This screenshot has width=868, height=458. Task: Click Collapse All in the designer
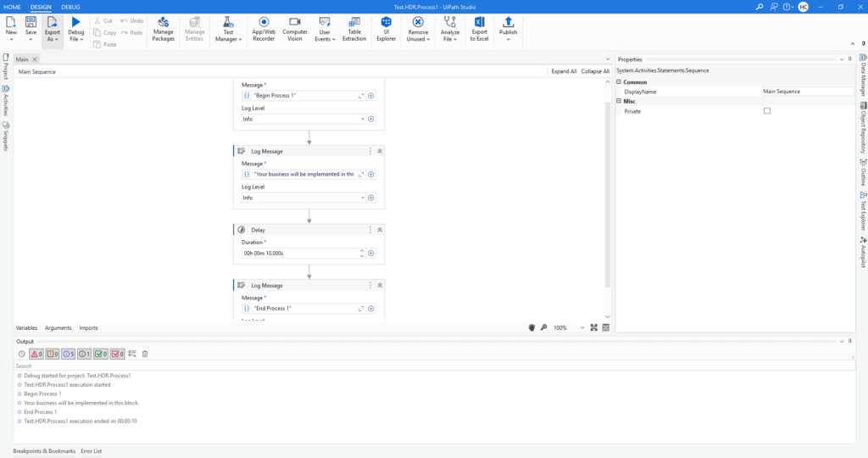click(x=595, y=71)
